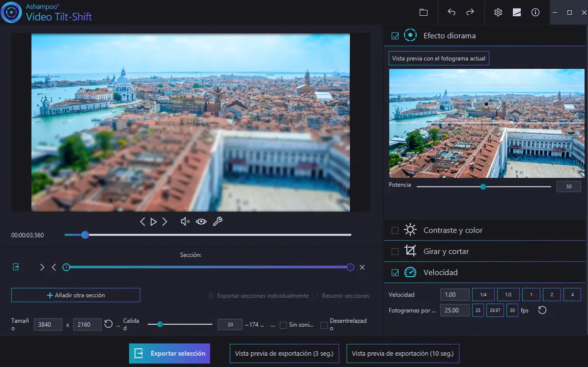Screen dimensions: 588x367
Task: Step to the next frame
Action: pos(164,222)
